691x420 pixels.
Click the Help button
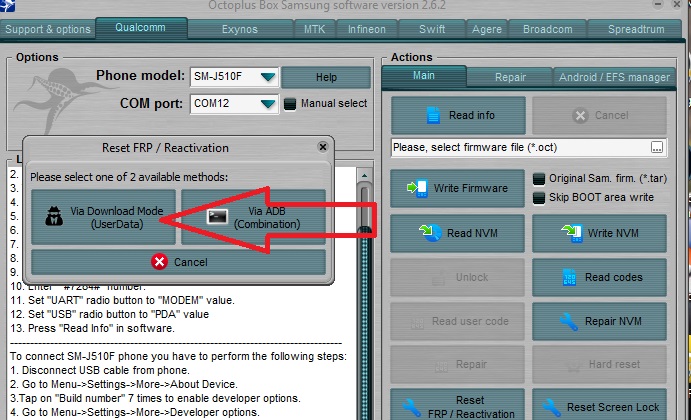click(x=326, y=78)
